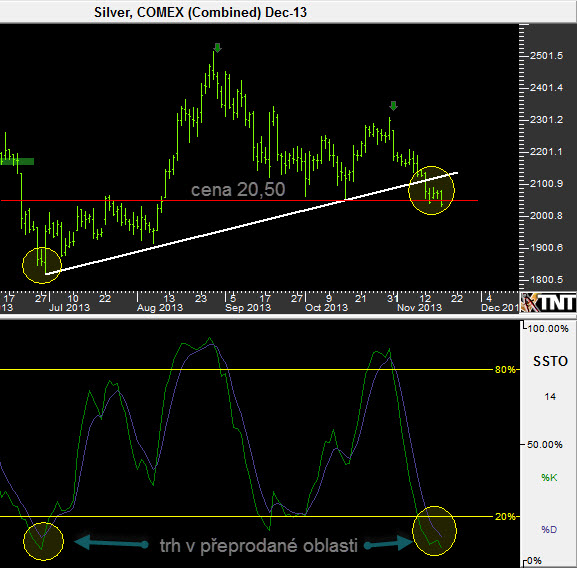Select the red horizontal 20,50 price line
This screenshot has height=568, width=577.
click(239, 200)
